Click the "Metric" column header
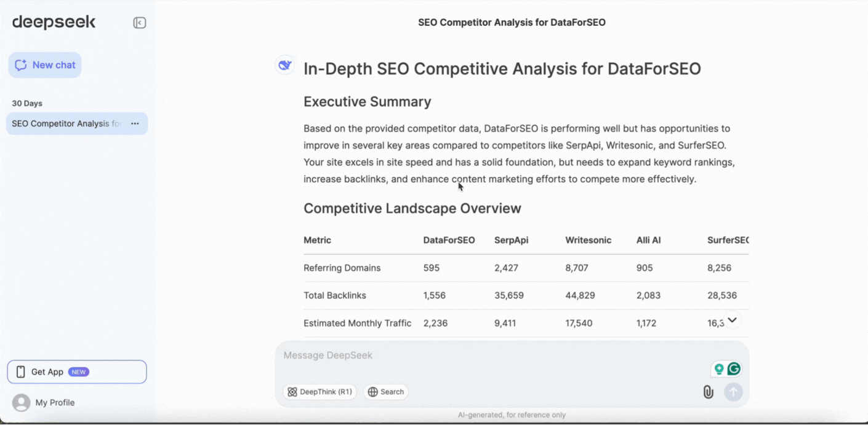Screen dimensions: 868x425 [318, 240]
